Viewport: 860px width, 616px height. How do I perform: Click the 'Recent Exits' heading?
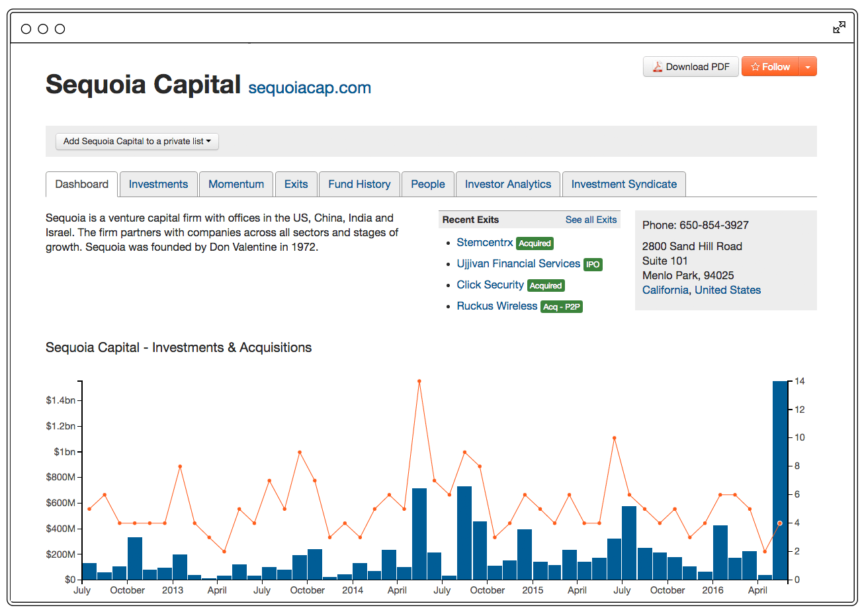coord(470,220)
